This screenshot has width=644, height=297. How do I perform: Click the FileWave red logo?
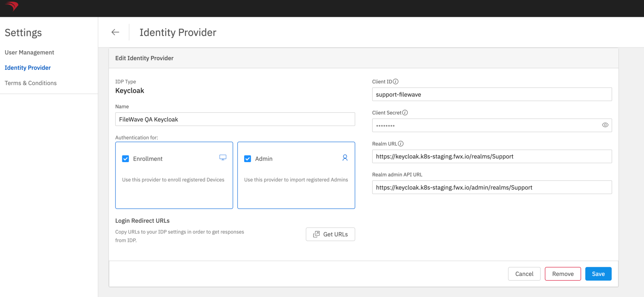pyautogui.click(x=12, y=6)
